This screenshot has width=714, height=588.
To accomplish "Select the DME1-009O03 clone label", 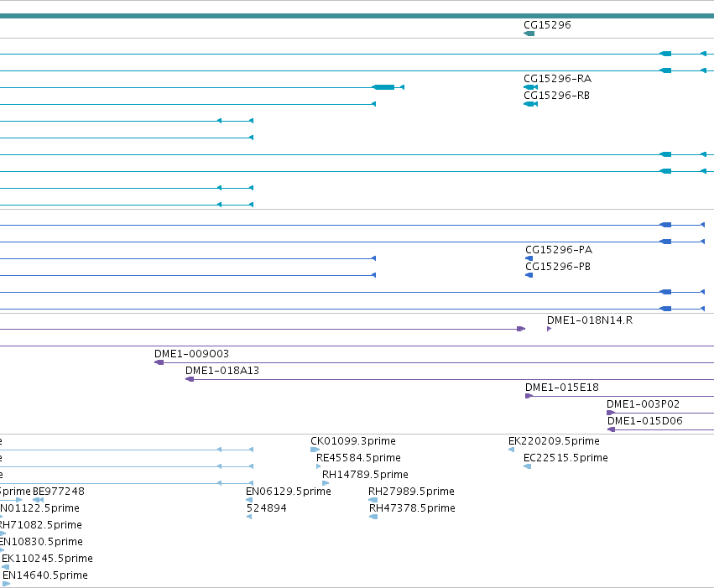I will (x=191, y=354).
